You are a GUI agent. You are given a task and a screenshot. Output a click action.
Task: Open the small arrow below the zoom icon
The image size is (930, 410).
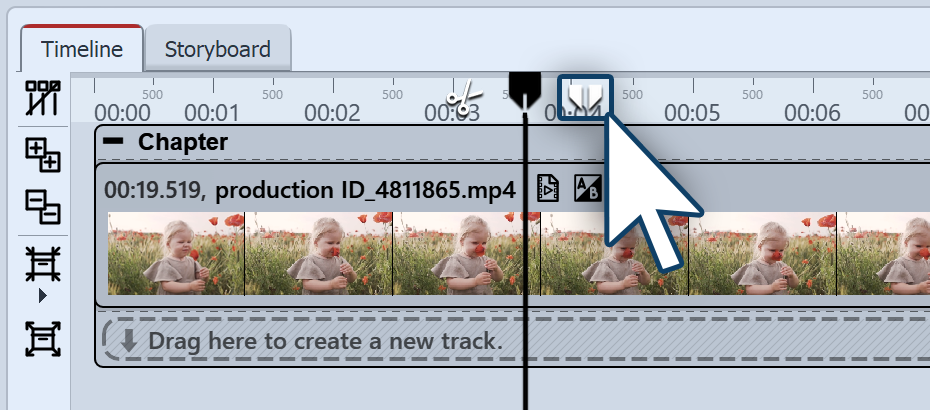pyautogui.click(x=43, y=296)
